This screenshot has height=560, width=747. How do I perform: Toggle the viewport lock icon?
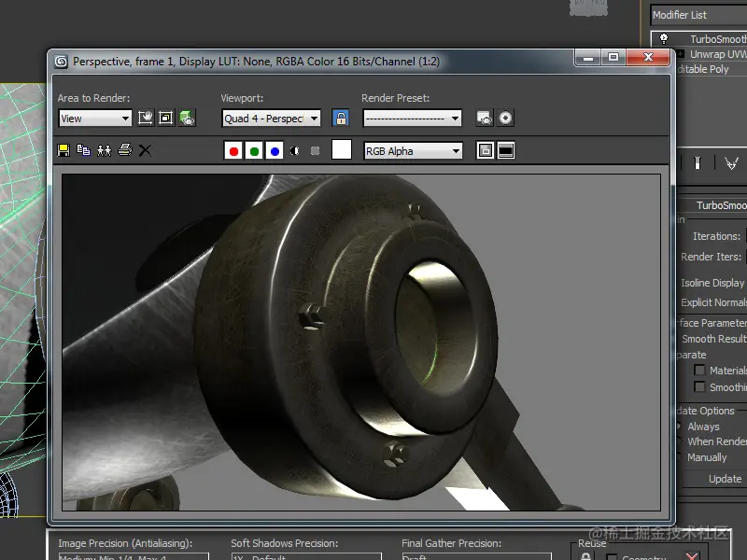(341, 119)
